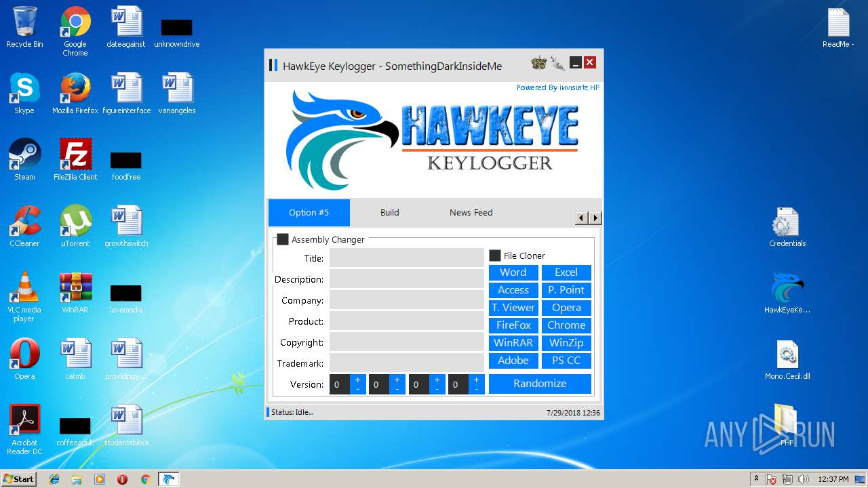
Task: Decrement third version number with minus
Action: coord(437,389)
